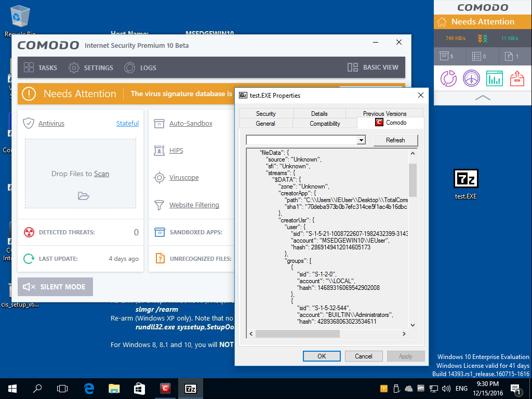Image resolution: width=532 pixels, height=399 pixels.
Task: Click the Viruscope target icon
Action: [159, 178]
